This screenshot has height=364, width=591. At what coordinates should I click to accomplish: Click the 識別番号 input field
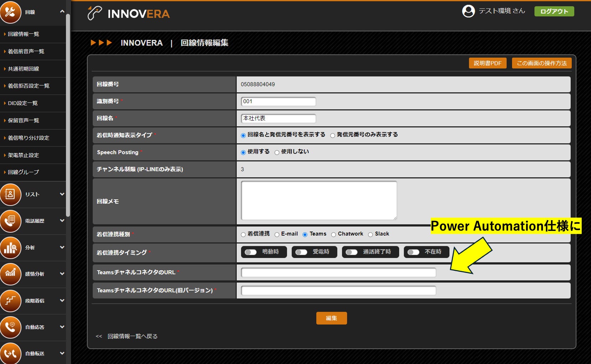[x=278, y=101]
